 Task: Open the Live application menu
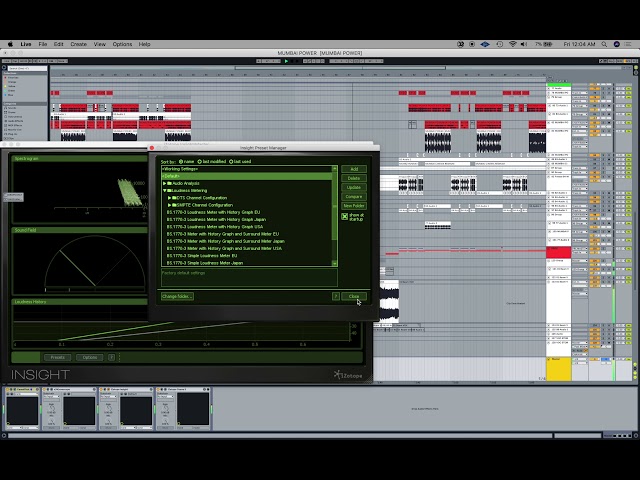[26, 44]
